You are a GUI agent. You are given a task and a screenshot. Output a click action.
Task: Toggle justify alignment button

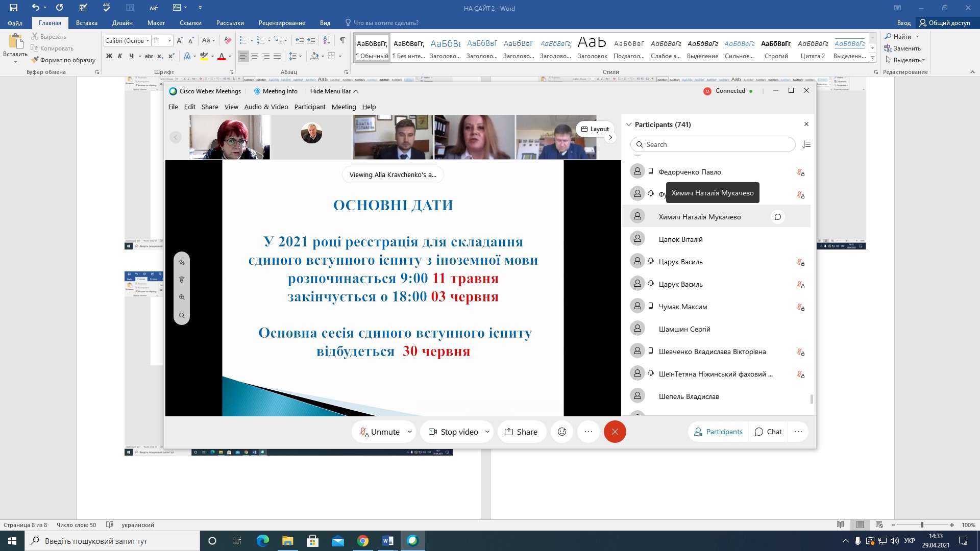click(x=277, y=56)
